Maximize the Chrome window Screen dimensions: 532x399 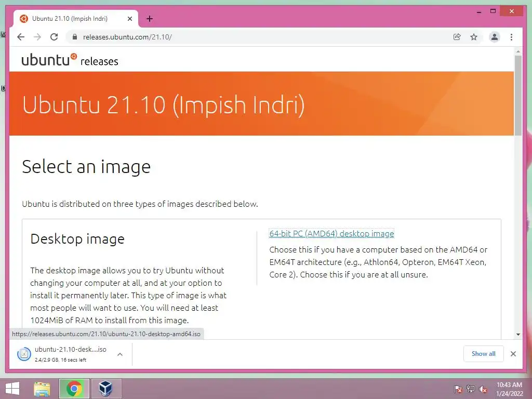pos(493,11)
